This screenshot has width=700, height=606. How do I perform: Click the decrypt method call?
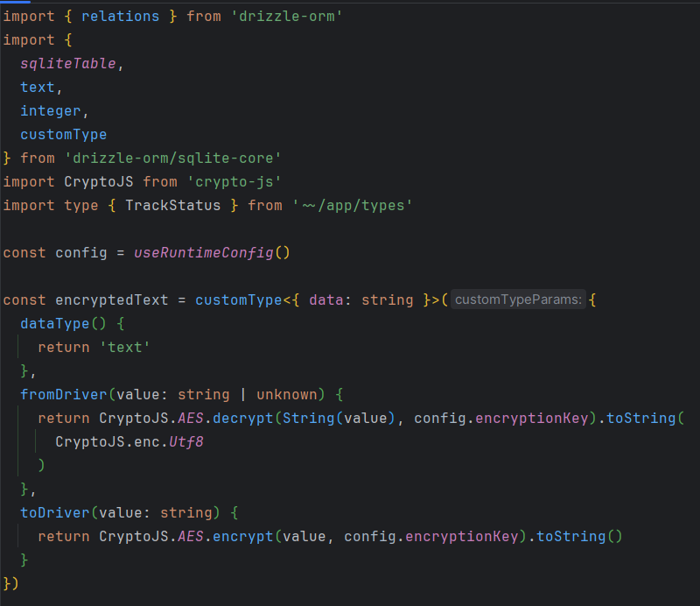[243, 419]
